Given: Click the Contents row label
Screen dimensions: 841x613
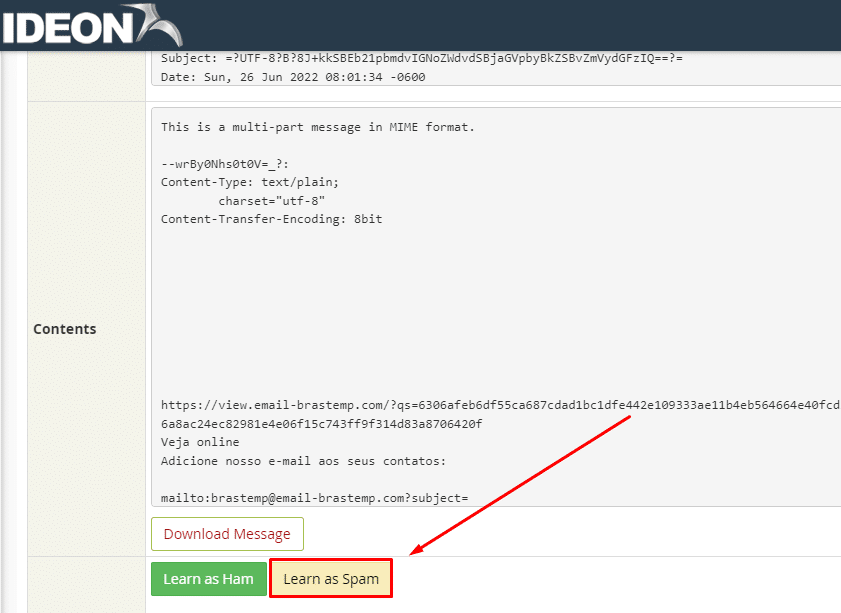Looking at the screenshot, I should [64, 328].
